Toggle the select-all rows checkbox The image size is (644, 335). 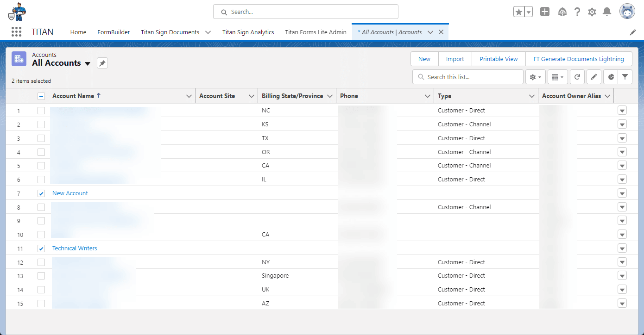pos(41,96)
